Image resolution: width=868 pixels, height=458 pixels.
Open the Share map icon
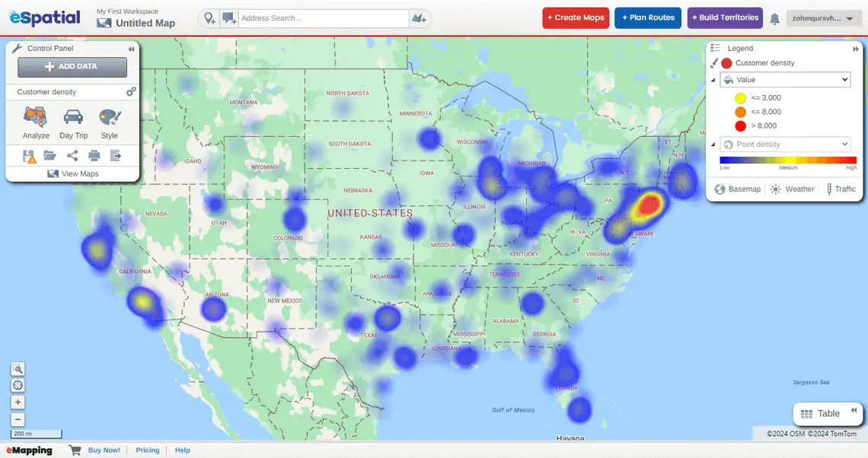click(x=72, y=155)
